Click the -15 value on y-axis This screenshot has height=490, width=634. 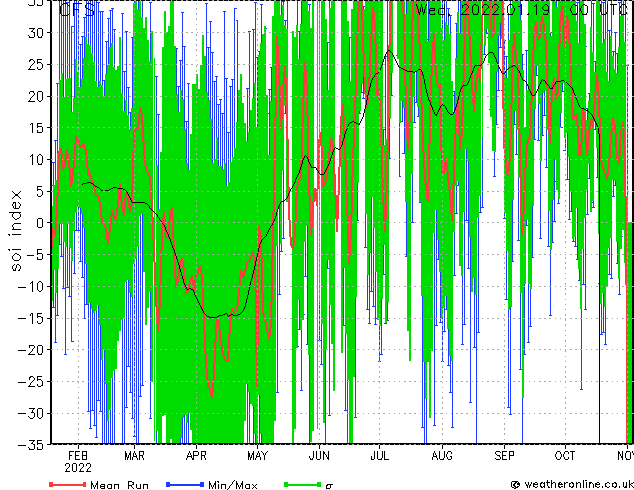31,318
